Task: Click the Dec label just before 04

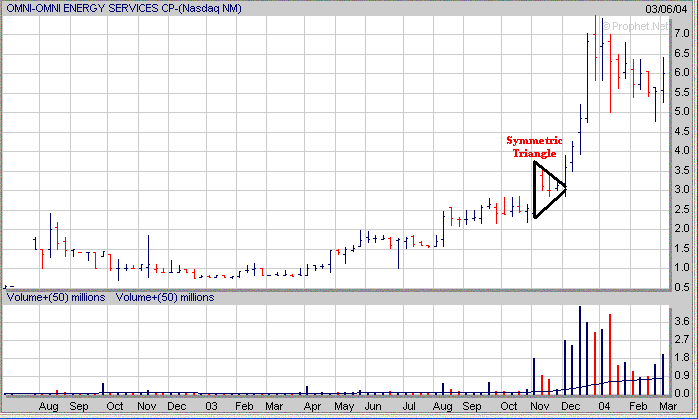Action: pos(571,407)
